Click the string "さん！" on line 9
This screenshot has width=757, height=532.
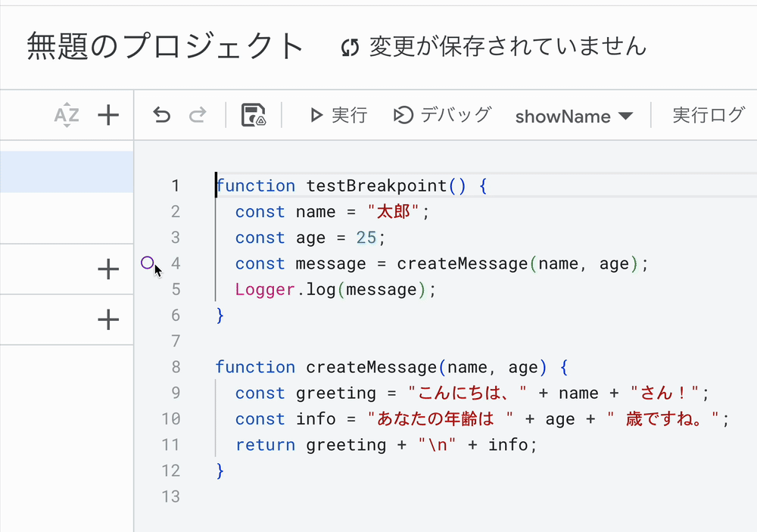point(665,394)
